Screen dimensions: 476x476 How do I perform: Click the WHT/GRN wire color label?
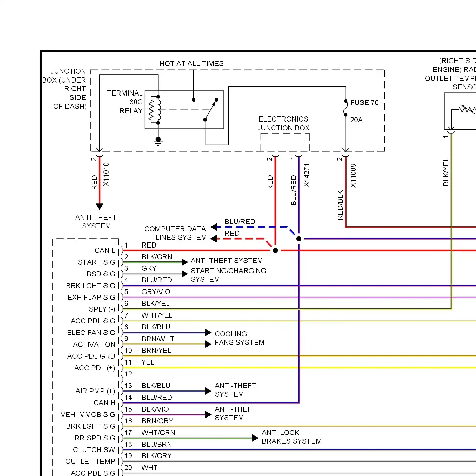(158, 433)
